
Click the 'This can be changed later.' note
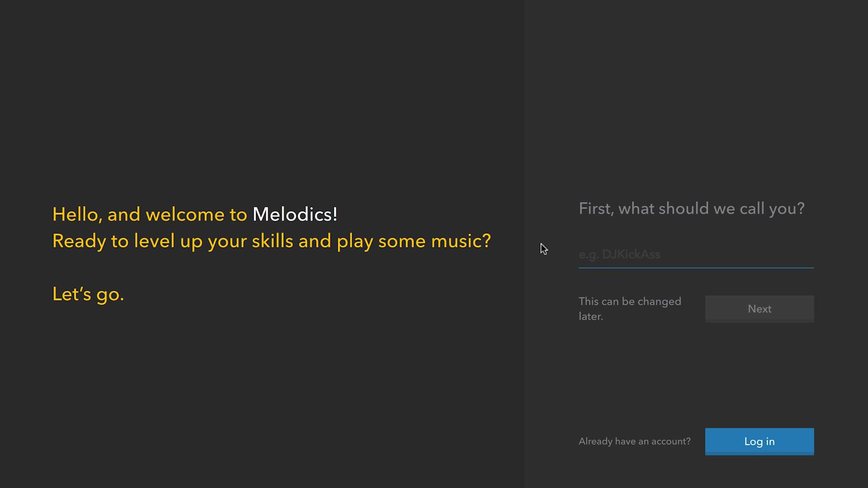pos(630,309)
